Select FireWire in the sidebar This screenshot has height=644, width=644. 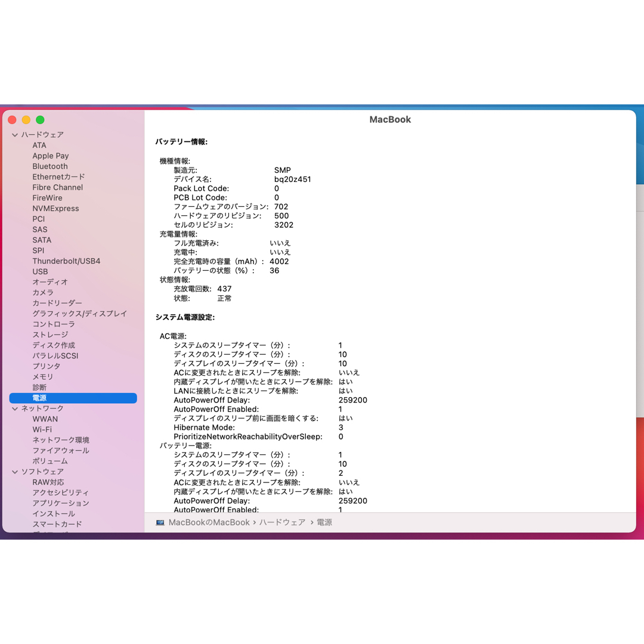click(x=47, y=198)
